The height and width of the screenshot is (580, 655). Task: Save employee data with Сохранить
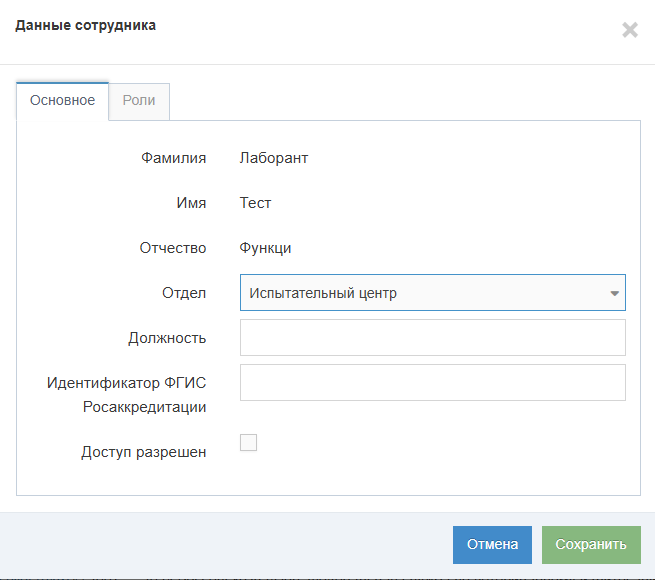pyautogui.click(x=590, y=545)
